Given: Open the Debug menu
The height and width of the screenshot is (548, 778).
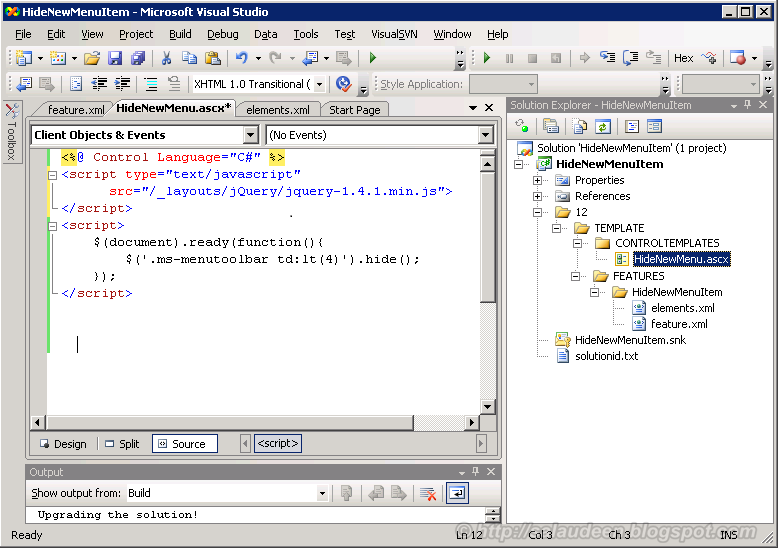Looking at the screenshot, I should [x=222, y=34].
